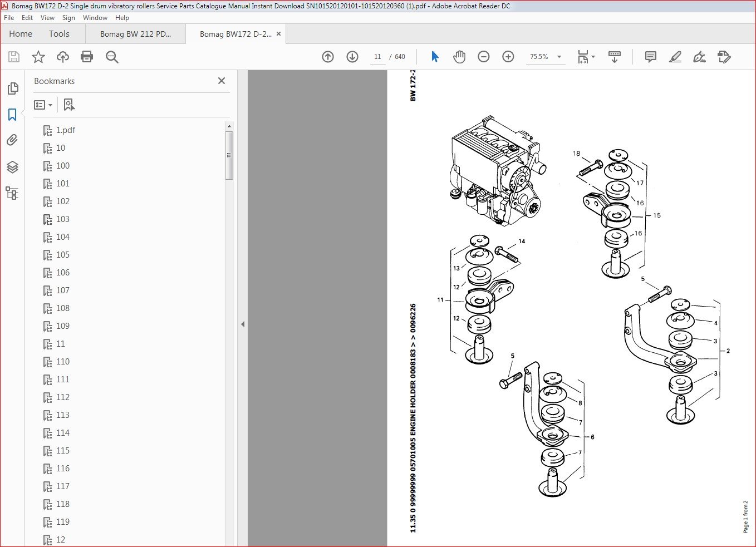Enable scrolling read mode icon
The height and width of the screenshot is (547, 756).
615,57
